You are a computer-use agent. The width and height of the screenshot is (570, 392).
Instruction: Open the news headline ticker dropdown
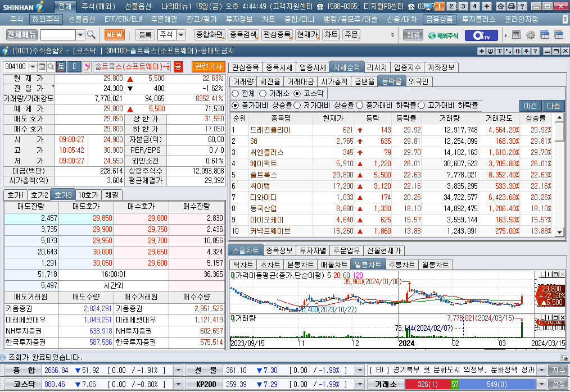pyautogui.click(x=542, y=370)
